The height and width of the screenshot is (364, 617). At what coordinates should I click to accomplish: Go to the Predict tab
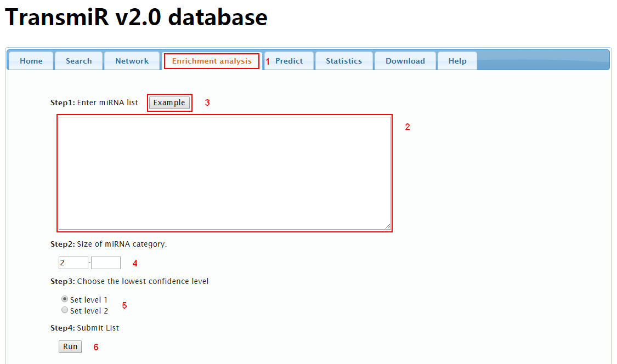(x=289, y=61)
